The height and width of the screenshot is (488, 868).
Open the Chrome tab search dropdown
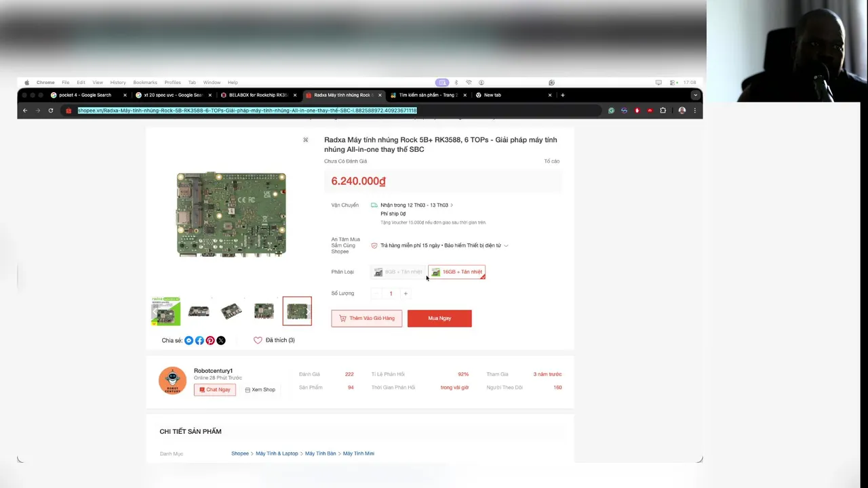coord(694,95)
